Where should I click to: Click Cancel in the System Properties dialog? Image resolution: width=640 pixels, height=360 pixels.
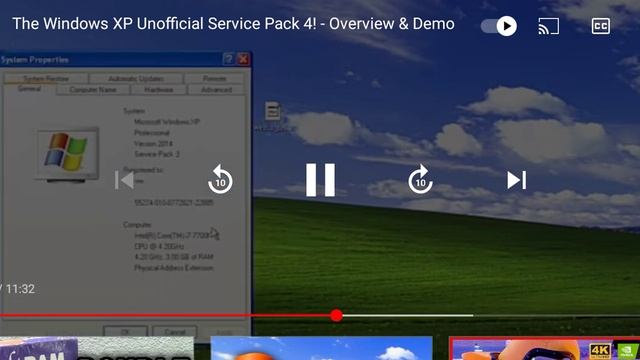click(175, 331)
